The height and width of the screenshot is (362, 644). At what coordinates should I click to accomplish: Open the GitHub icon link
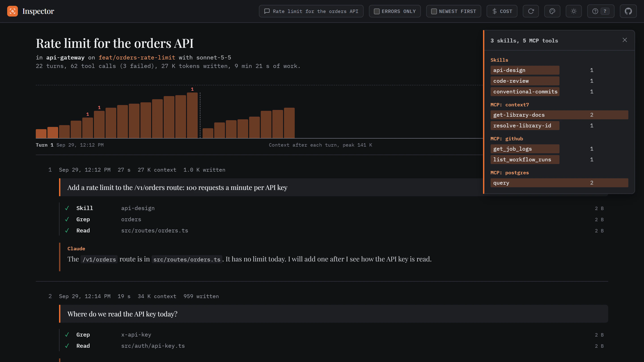(628, 11)
